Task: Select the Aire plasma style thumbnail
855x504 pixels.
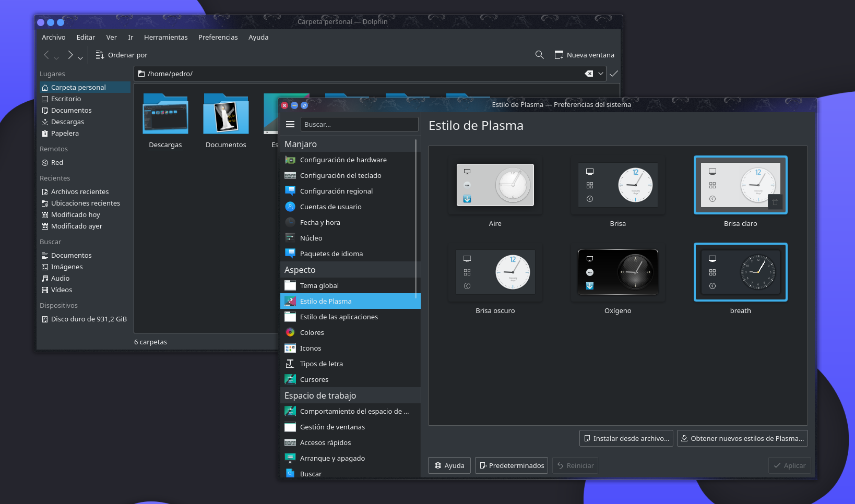Action: [x=495, y=185]
